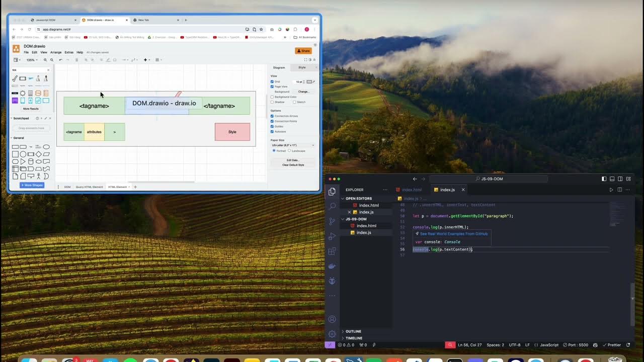Viewport: 644px width, 362px height.
Task: Open Docker view in VS Code activity bar
Action: coord(332,266)
